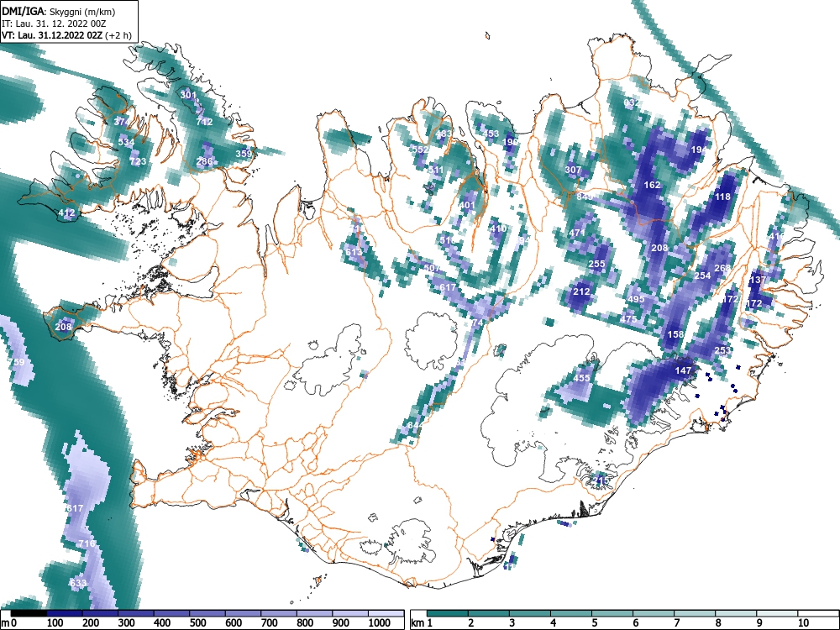
Task: Select the map visibility value 507
Action: (432, 268)
